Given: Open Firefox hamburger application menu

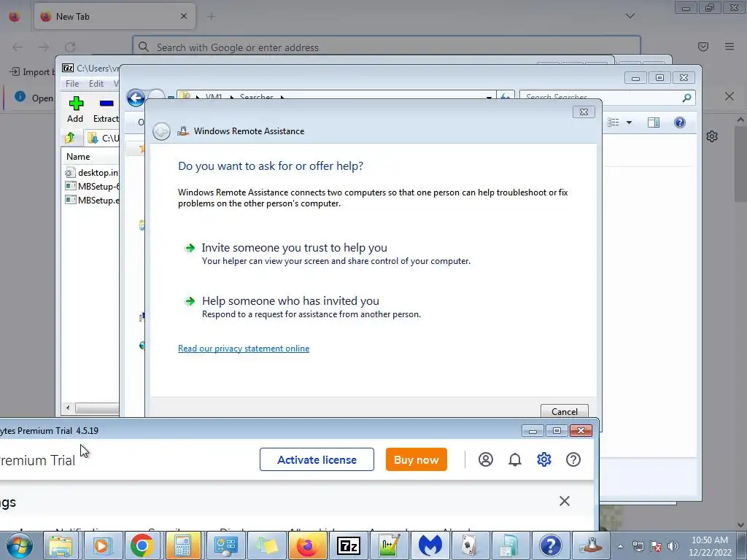Looking at the screenshot, I should [729, 47].
